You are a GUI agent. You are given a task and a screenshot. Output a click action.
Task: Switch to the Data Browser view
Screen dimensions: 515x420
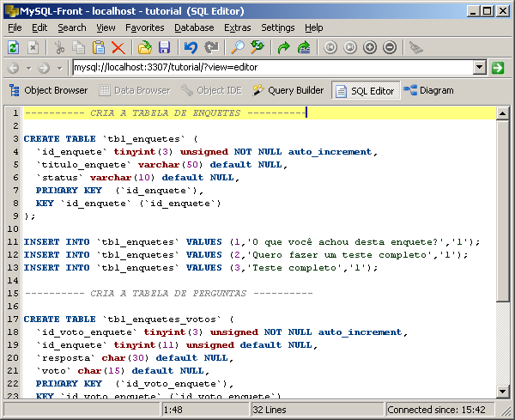(135, 90)
